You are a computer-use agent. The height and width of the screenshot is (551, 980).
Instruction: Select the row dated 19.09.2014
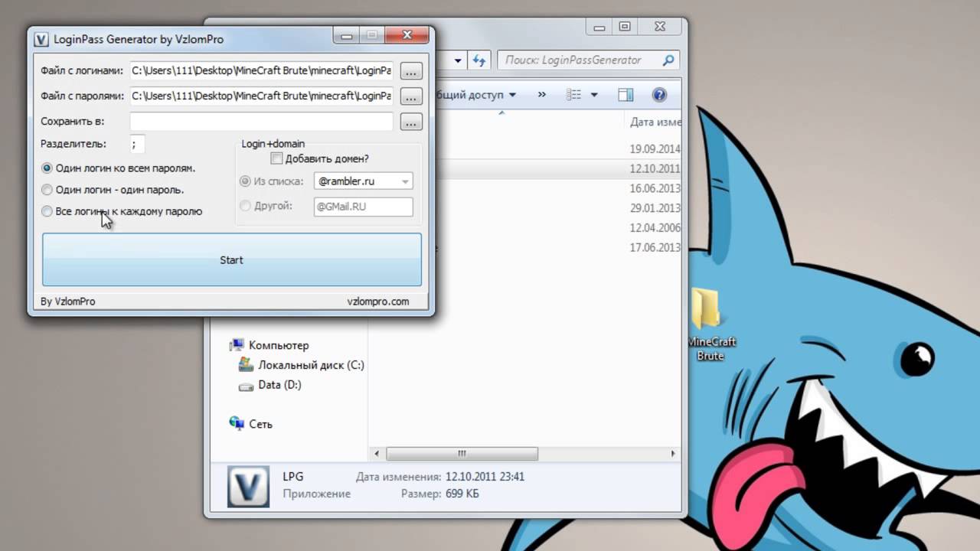524,148
